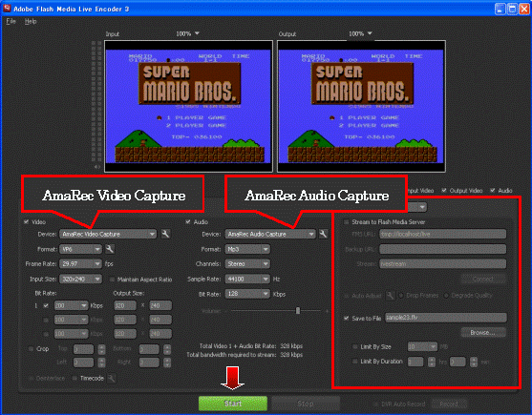Enable Limit By Duration checkbox

[x=355, y=362]
